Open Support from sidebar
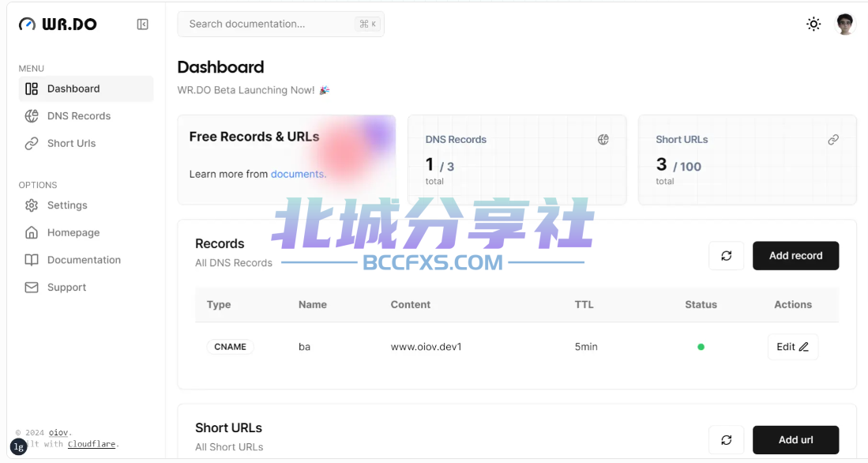The width and height of the screenshot is (868, 463). [86, 288]
